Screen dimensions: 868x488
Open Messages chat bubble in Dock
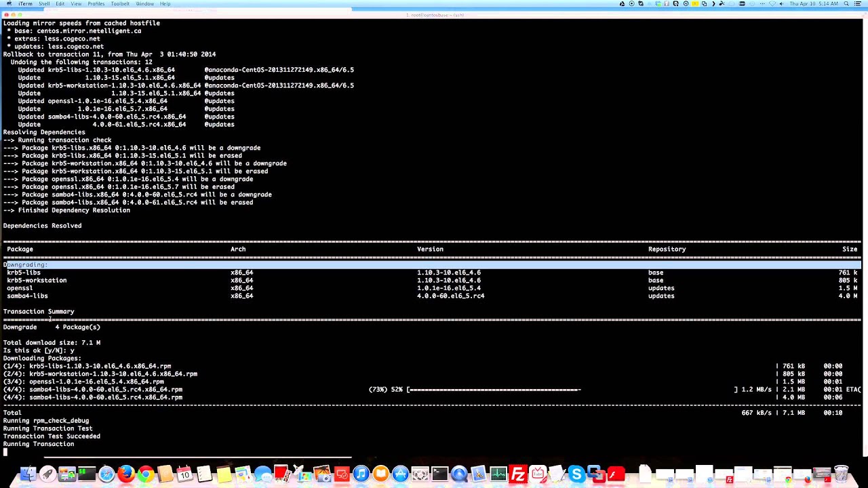coord(263,474)
